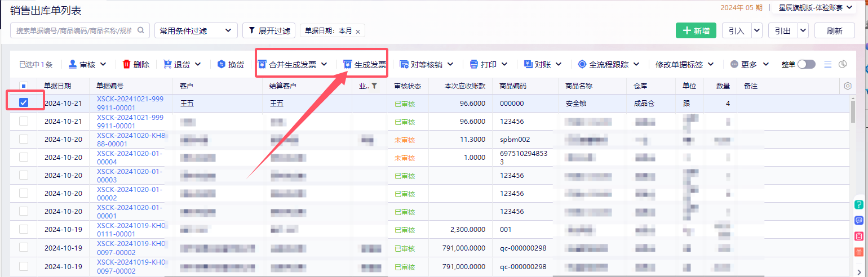Click the 本次应收账款 column header

[465, 86]
